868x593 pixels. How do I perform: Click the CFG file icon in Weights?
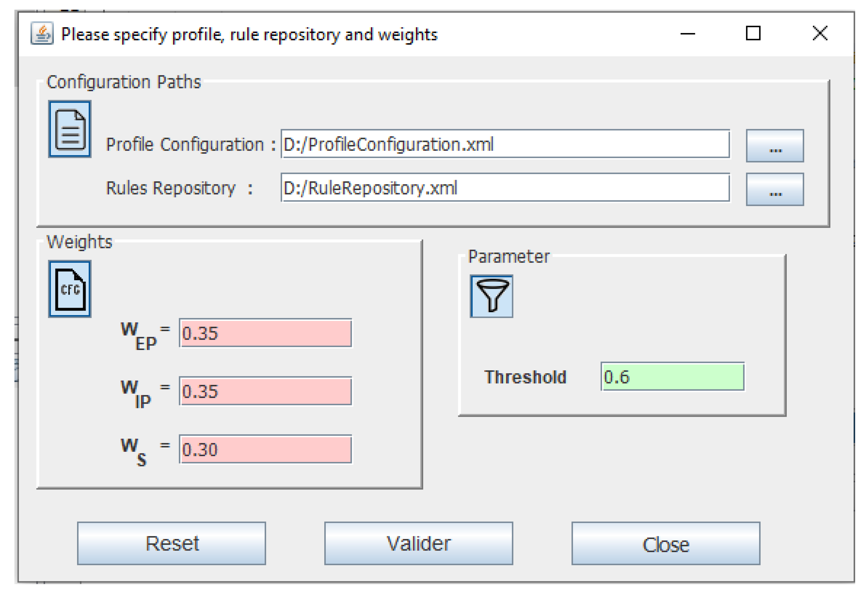tap(70, 289)
